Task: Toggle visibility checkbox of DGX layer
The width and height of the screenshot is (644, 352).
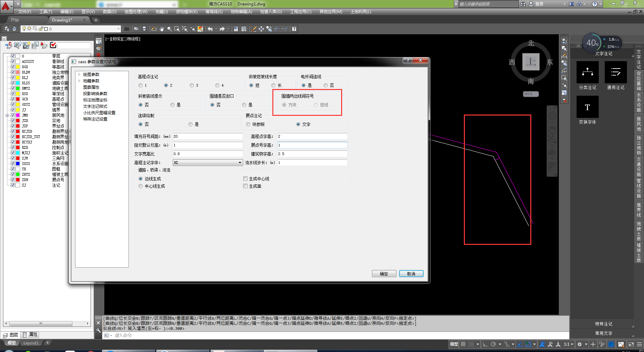Action: (x=13, y=67)
